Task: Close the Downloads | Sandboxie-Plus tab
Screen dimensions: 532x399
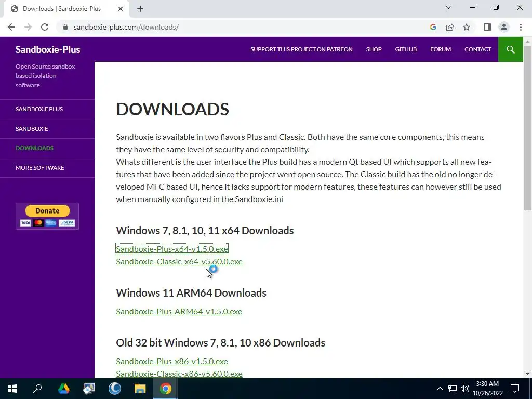Action: pyautogui.click(x=121, y=9)
